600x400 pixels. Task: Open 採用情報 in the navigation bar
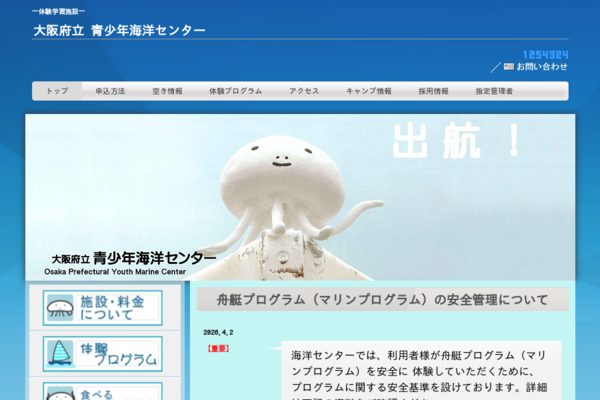point(433,91)
